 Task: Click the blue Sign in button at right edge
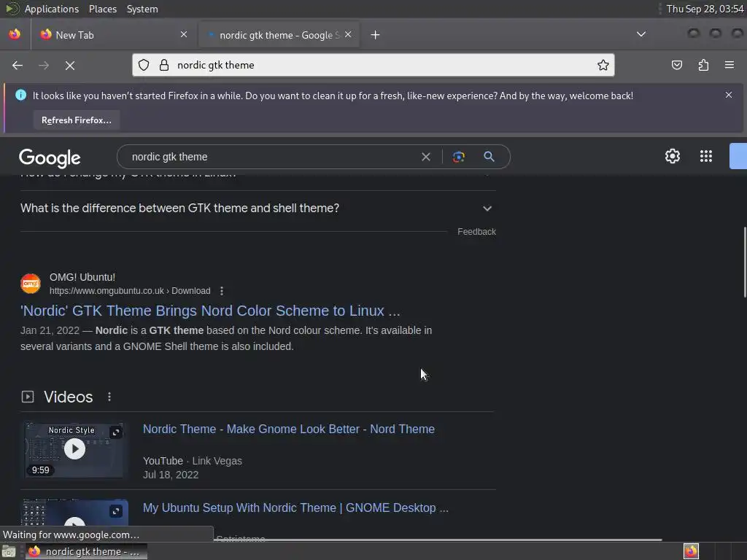click(738, 156)
